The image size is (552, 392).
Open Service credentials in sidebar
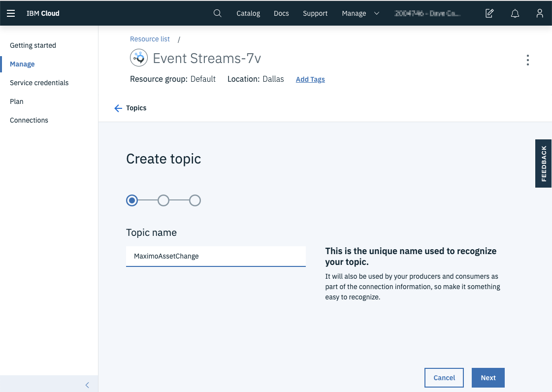coord(39,83)
